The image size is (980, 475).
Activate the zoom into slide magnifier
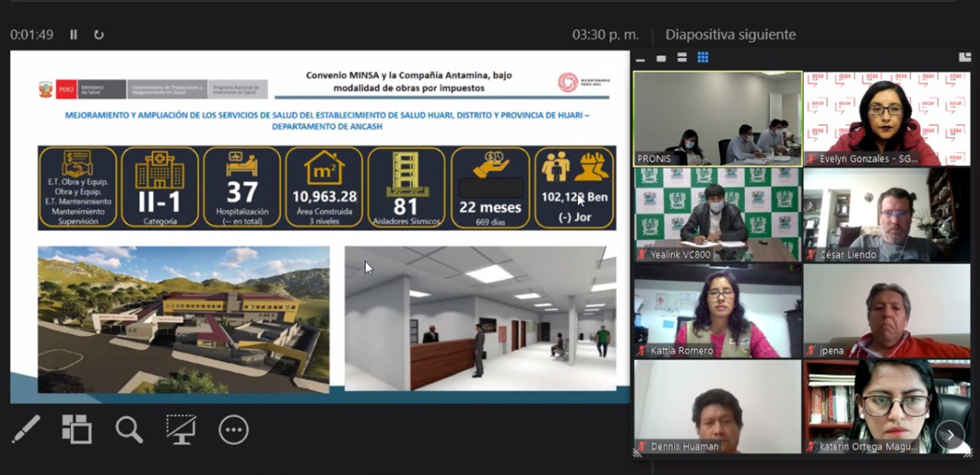tap(129, 430)
